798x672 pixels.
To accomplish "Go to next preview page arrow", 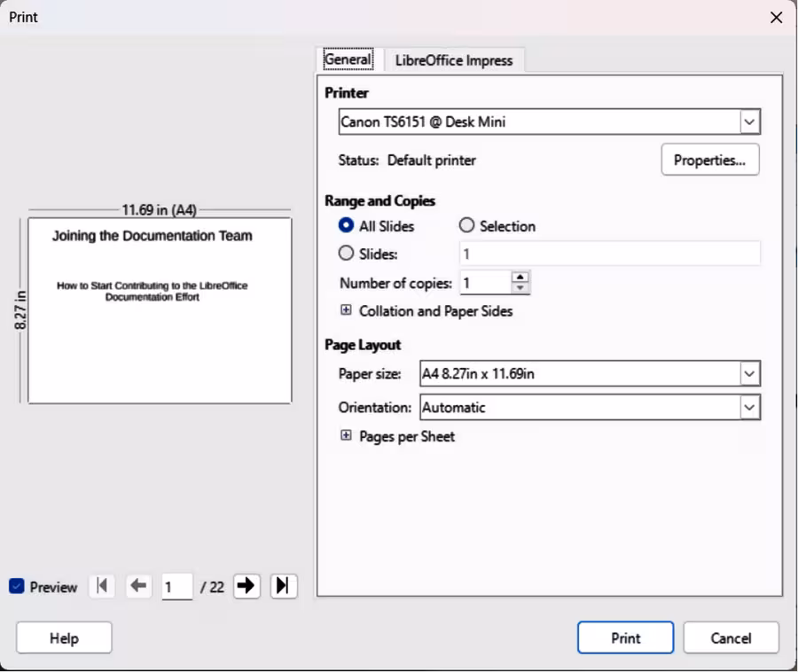I will point(246,587).
